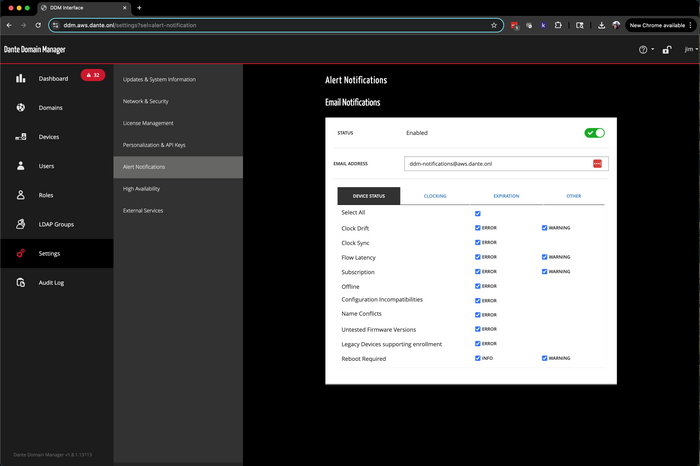Open the help question mark dropdown
Image resolution: width=700 pixels, height=466 pixels.
click(x=646, y=50)
